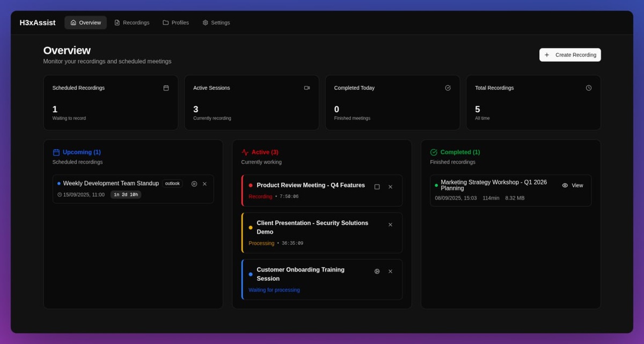Click the orange Processing status label

coord(261,244)
